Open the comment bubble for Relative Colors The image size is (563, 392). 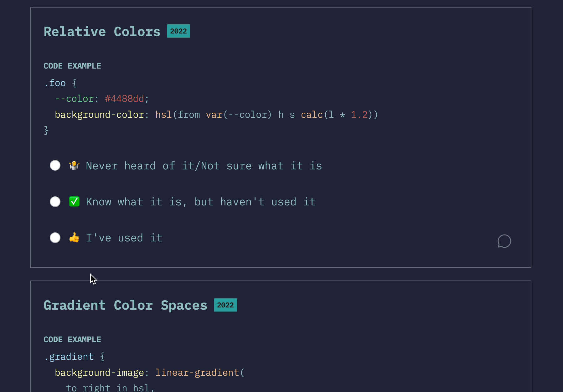pos(504,241)
